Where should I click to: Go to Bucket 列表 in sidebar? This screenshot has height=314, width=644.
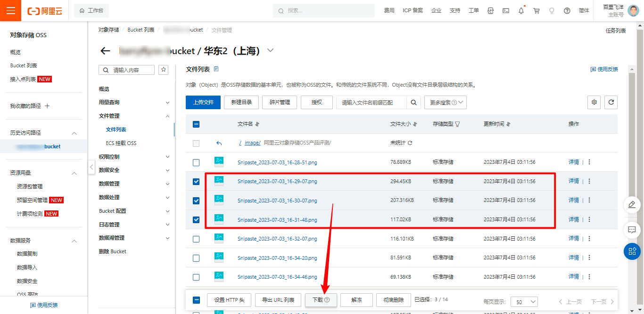point(24,65)
